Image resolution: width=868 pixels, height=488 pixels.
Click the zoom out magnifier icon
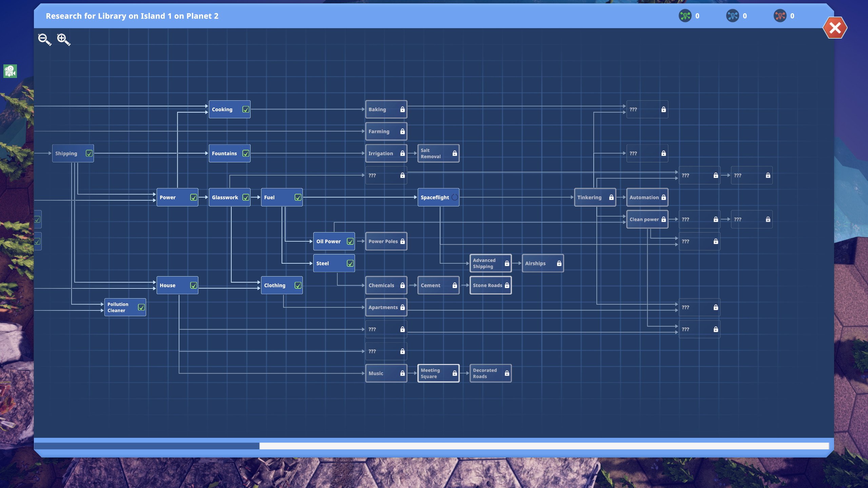click(44, 39)
